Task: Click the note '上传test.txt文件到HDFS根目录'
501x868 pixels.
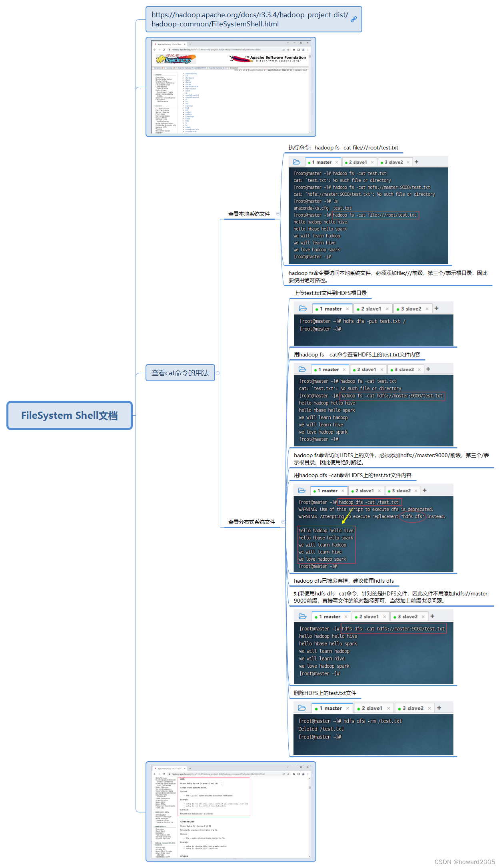Action: pyautogui.click(x=330, y=293)
